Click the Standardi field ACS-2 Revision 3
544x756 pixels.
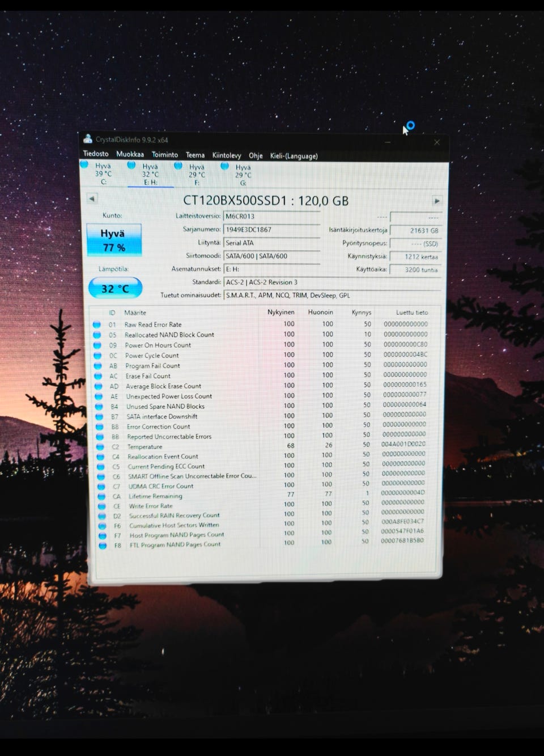[331, 282]
